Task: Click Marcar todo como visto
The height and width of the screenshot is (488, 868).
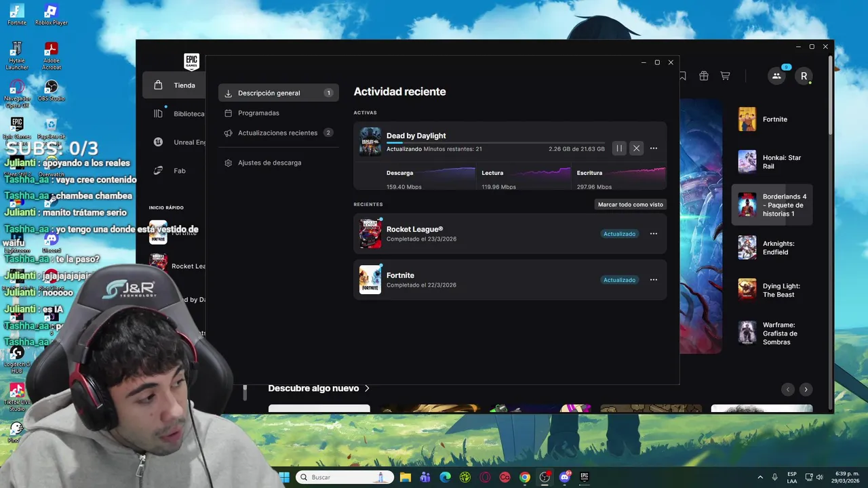Action: pos(631,204)
